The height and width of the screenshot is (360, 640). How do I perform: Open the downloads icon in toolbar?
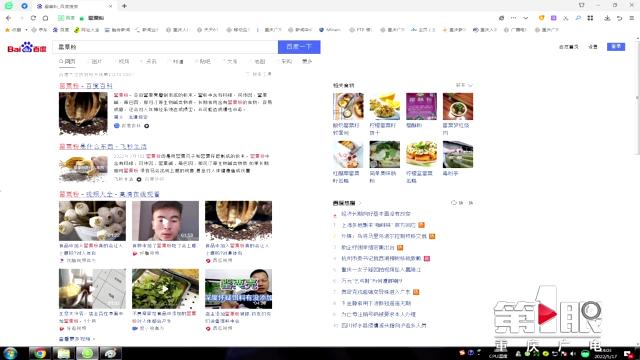607,18
